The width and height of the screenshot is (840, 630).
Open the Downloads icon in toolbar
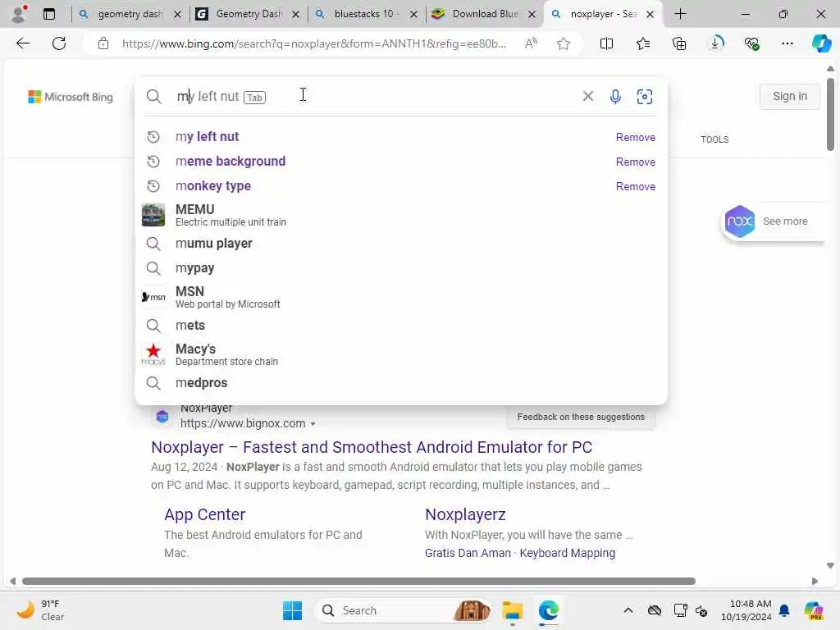[715, 43]
